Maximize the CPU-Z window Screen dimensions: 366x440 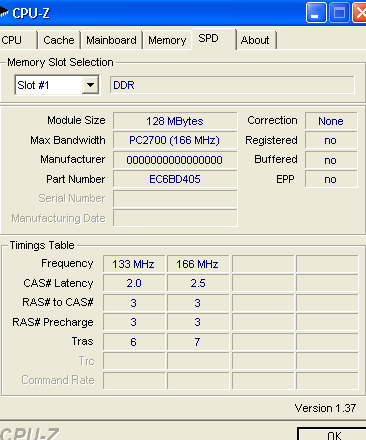[339, 13]
